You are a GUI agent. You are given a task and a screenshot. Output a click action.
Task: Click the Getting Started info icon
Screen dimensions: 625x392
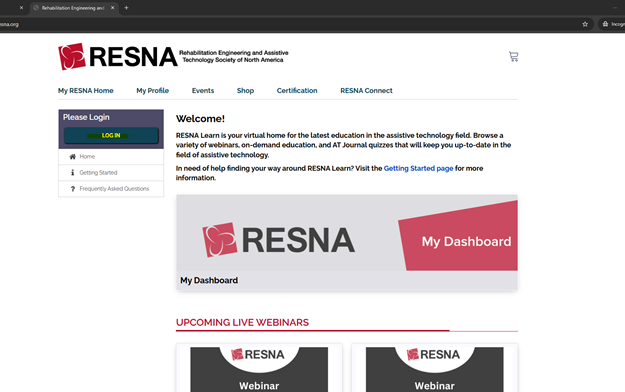pos(73,173)
